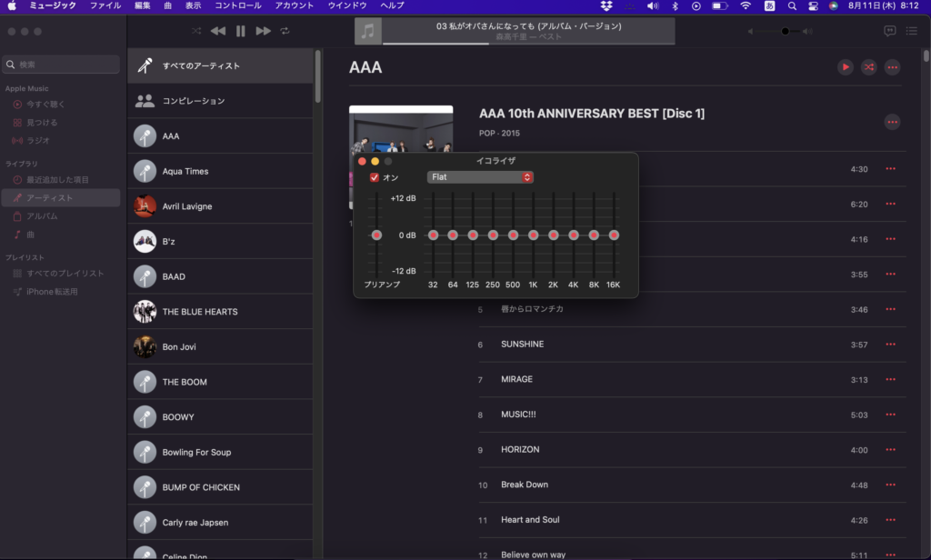Play the AAA artist songs
The height and width of the screenshot is (560, 931).
tap(846, 67)
